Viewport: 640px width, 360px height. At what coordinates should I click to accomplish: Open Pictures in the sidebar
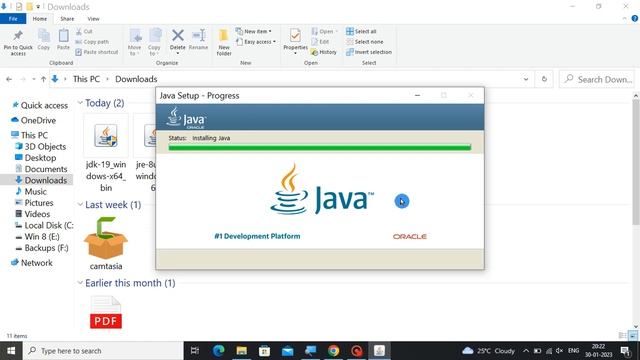pos(34,203)
